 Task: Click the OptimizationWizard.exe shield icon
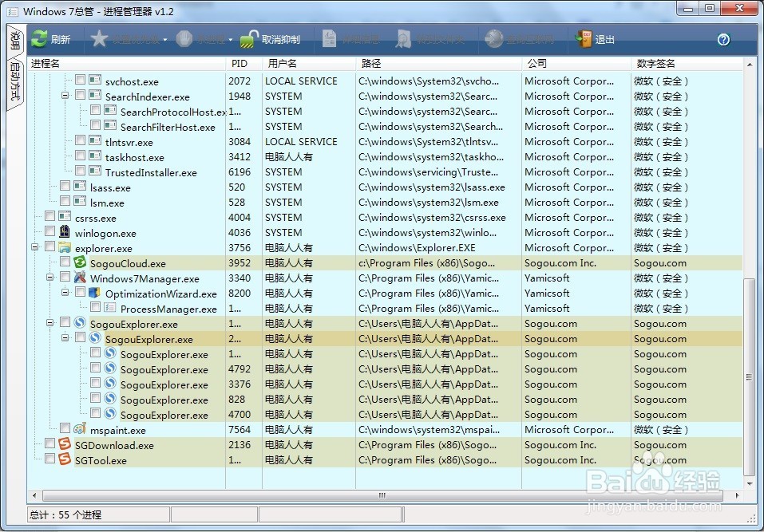tap(95, 293)
